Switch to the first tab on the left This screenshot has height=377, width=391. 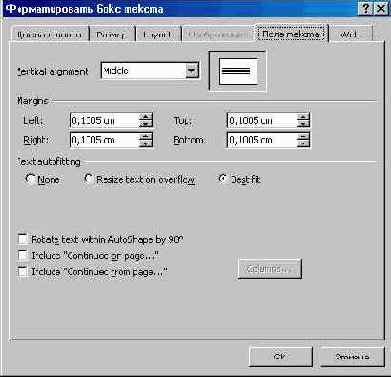[49, 34]
